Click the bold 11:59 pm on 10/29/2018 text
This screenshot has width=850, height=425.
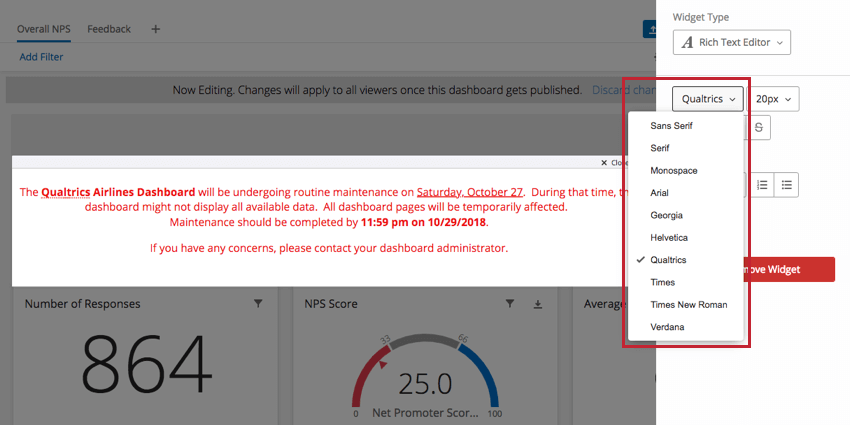point(424,223)
